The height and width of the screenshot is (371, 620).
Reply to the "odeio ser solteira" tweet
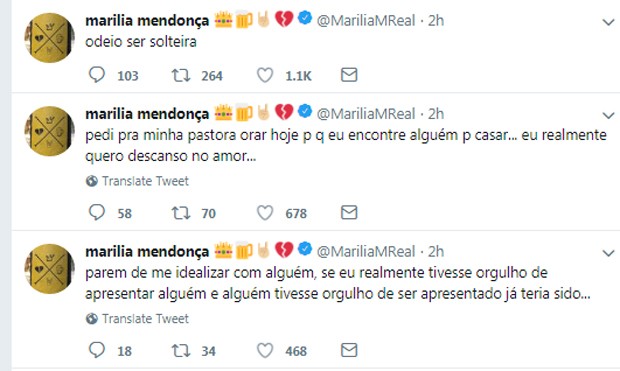96,75
